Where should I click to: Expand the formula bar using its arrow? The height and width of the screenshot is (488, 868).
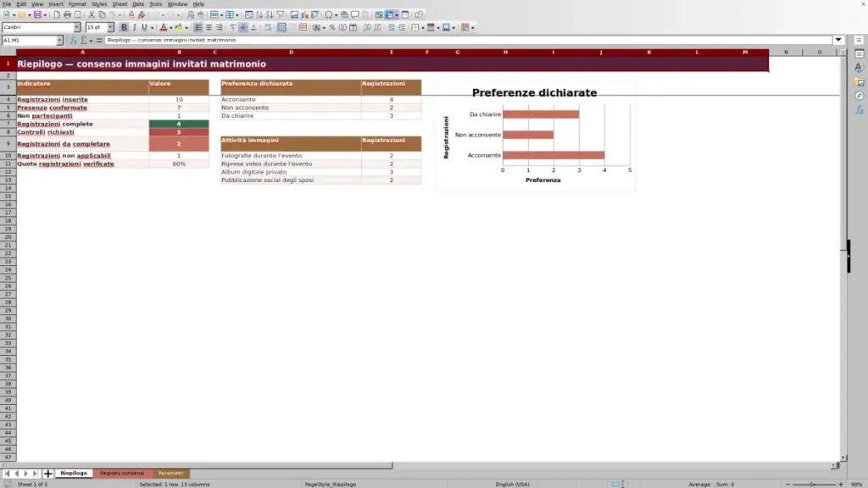838,40
